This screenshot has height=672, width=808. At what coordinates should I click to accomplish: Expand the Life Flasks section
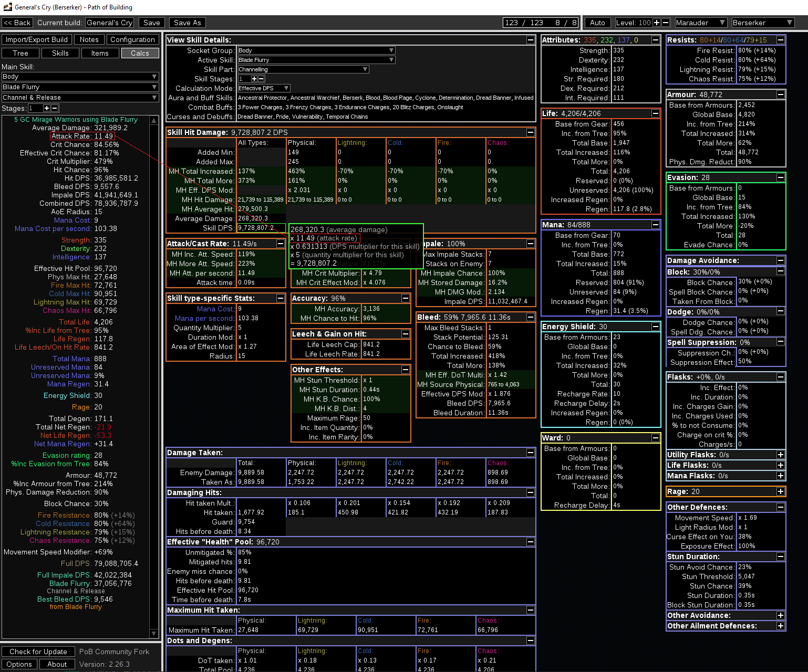click(781, 465)
